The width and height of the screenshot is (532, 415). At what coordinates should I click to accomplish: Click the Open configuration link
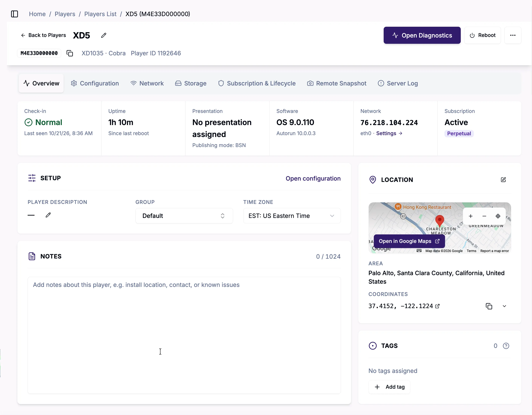(313, 178)
